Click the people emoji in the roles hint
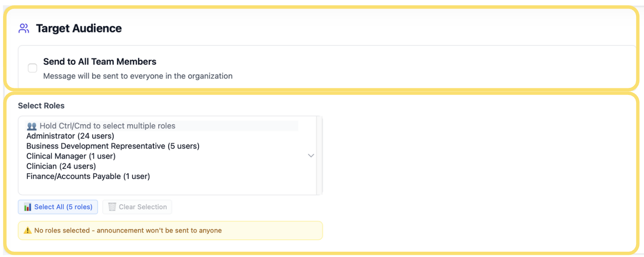Viewport: 644px width, 257px height. 32,126
